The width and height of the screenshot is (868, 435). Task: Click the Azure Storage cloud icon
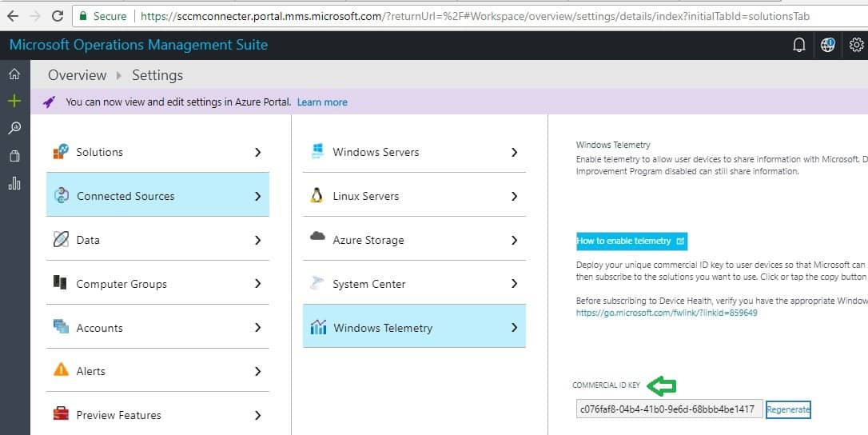pos(318,237)
